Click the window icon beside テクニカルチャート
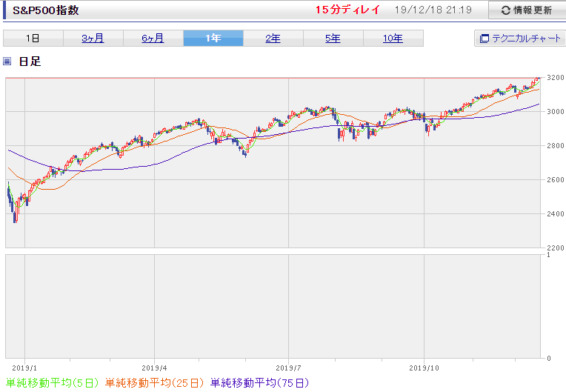The height and width of the screenshot is (392, 566). 484,39
